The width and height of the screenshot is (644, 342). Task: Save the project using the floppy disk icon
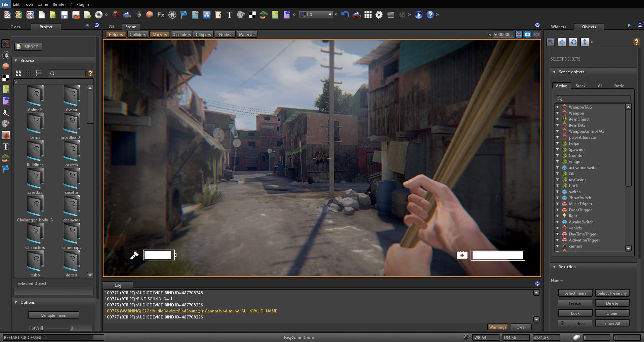64,14
